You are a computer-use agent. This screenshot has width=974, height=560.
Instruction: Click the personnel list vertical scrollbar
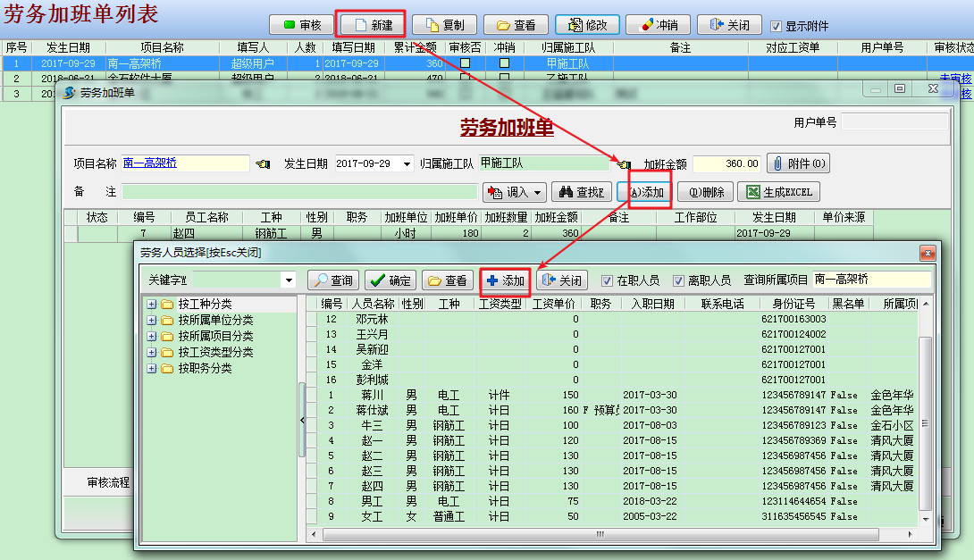coord(925,422)
